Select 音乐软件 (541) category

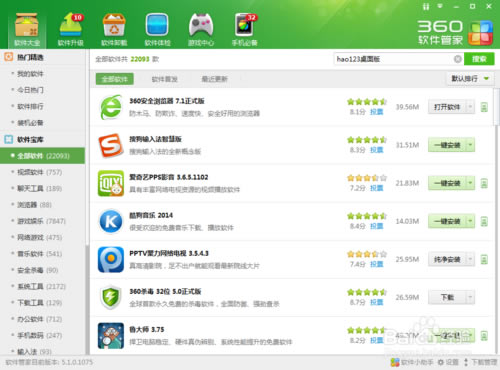[x=40, y=254]
